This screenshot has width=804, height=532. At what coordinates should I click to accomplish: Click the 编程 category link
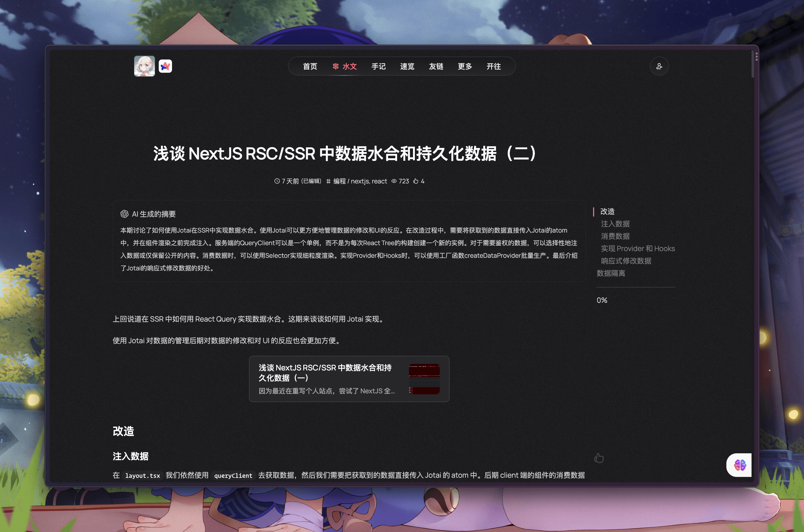point(340,181)
